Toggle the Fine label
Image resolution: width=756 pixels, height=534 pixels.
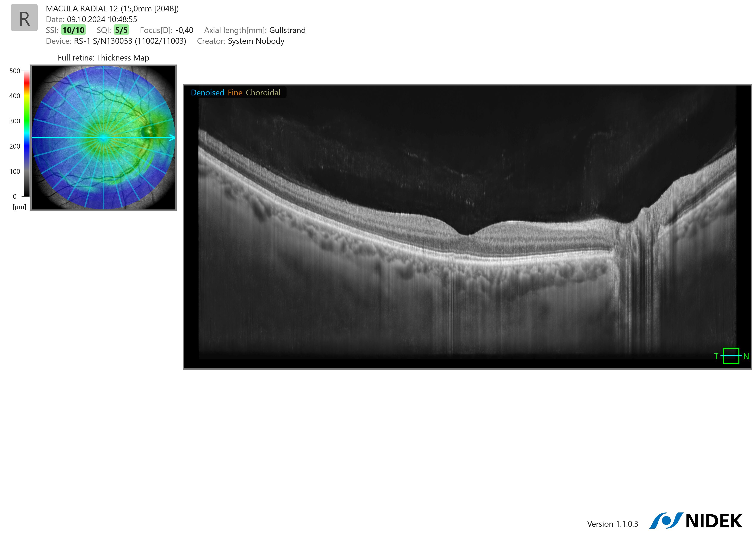coord(235,93)
